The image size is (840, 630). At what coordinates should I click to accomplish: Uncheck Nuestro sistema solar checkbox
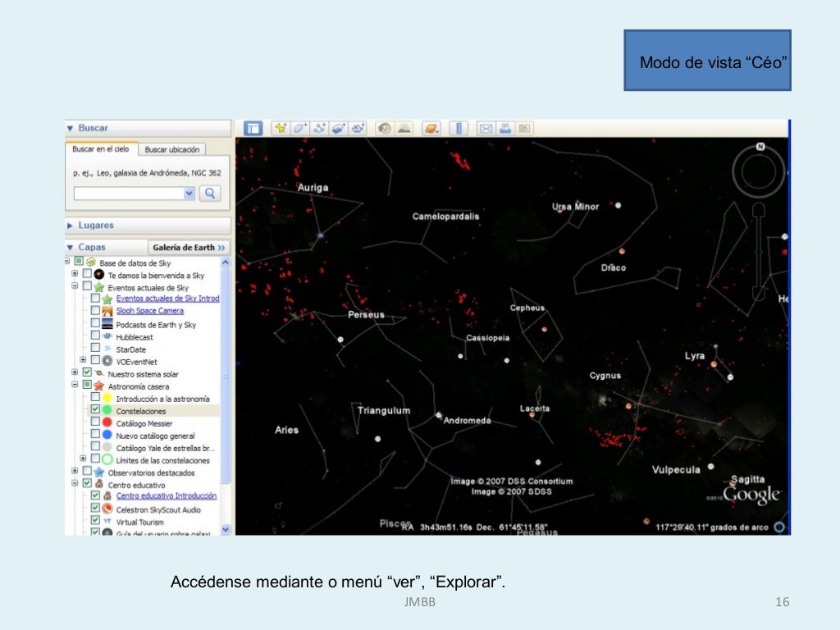tap(87, 373)
